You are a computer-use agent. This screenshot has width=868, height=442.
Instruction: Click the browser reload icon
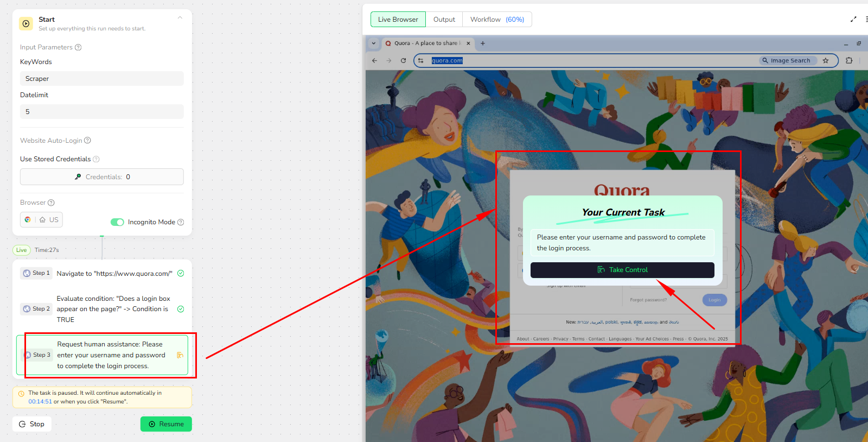403,61
